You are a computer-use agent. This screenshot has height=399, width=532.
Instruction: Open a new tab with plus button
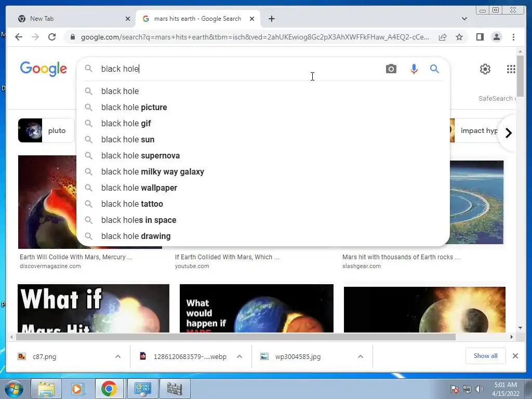271,19
